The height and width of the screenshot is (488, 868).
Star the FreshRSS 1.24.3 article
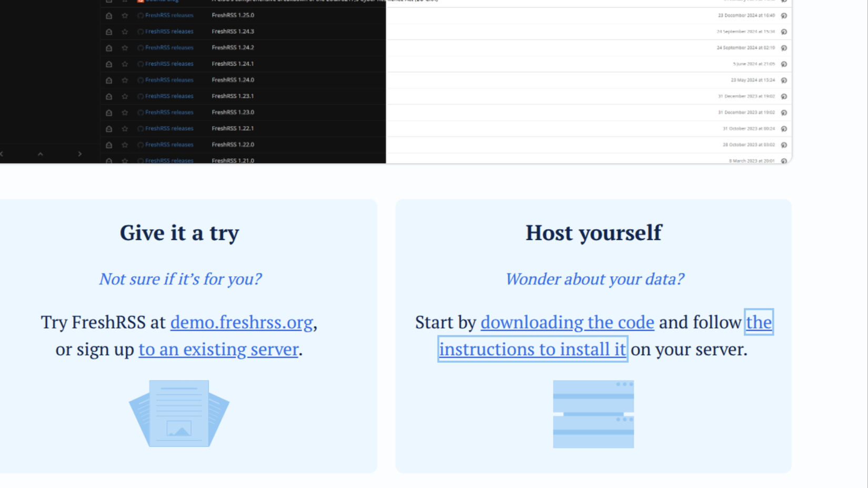(125, 32)
